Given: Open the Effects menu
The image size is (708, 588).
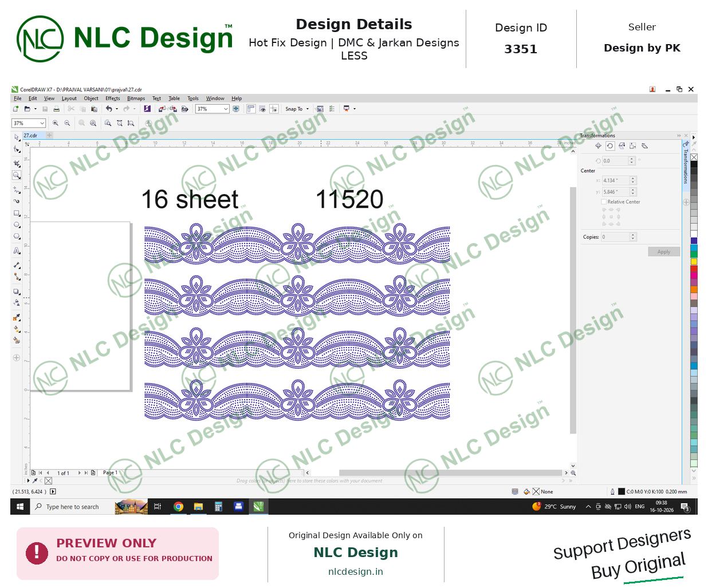Looking at the screenshot, I should click(113, 98).
